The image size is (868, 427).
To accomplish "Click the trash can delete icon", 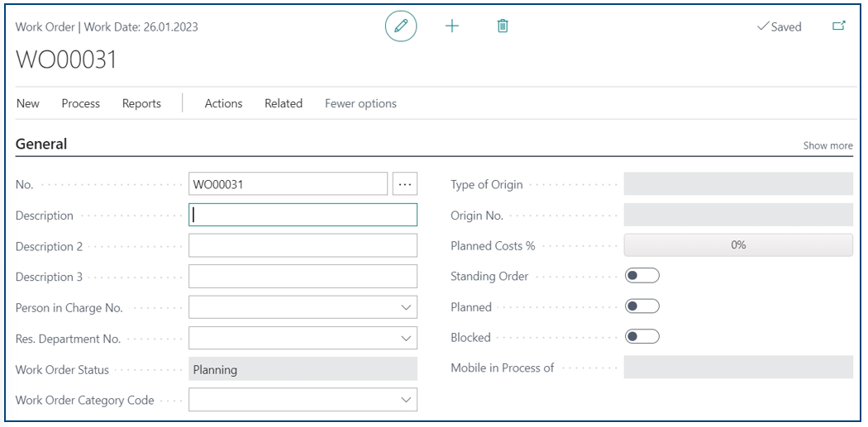I will [503, 26].
